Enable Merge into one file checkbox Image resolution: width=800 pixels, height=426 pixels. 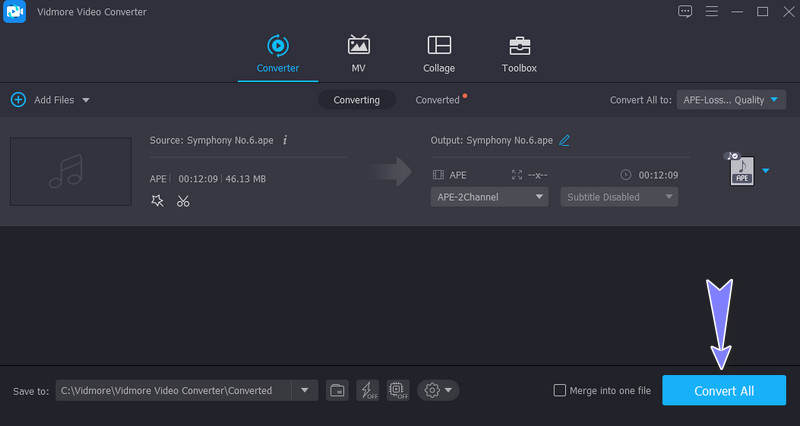[559, 390]
